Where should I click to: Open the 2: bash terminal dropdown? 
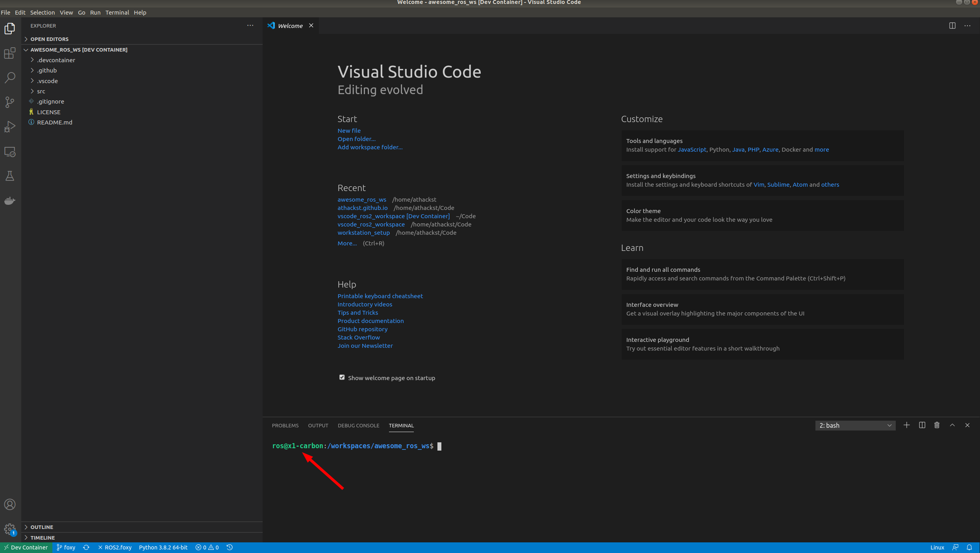click(855, 425)
